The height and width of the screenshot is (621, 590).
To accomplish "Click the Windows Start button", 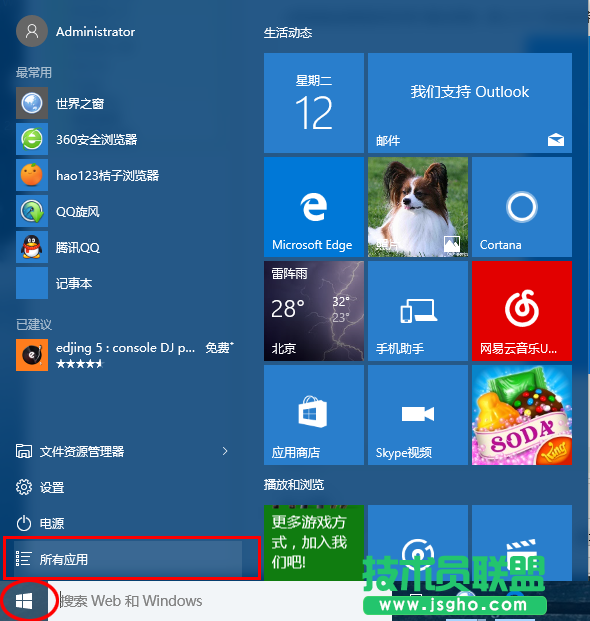I will [x=24, y=601].
